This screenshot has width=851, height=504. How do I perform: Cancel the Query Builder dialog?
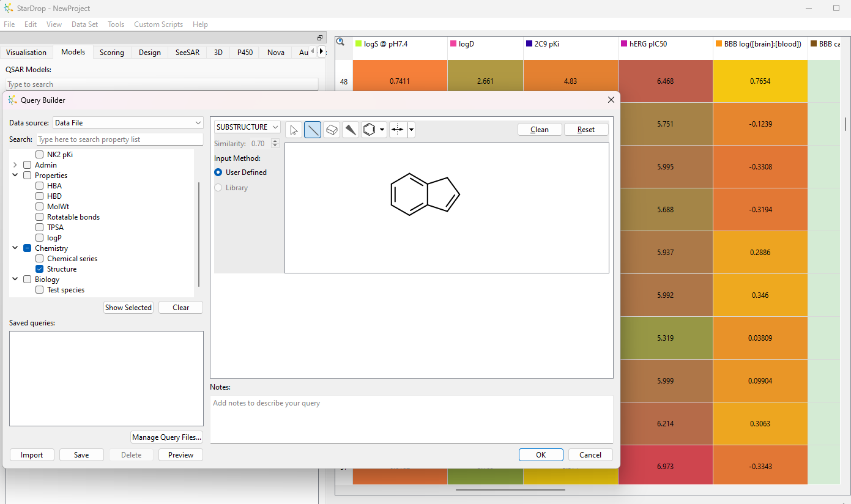[590, 455]
